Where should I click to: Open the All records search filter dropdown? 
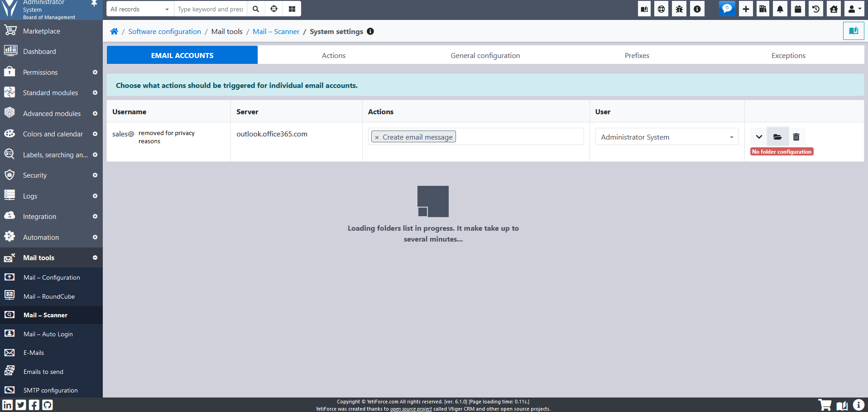point(139,9)
